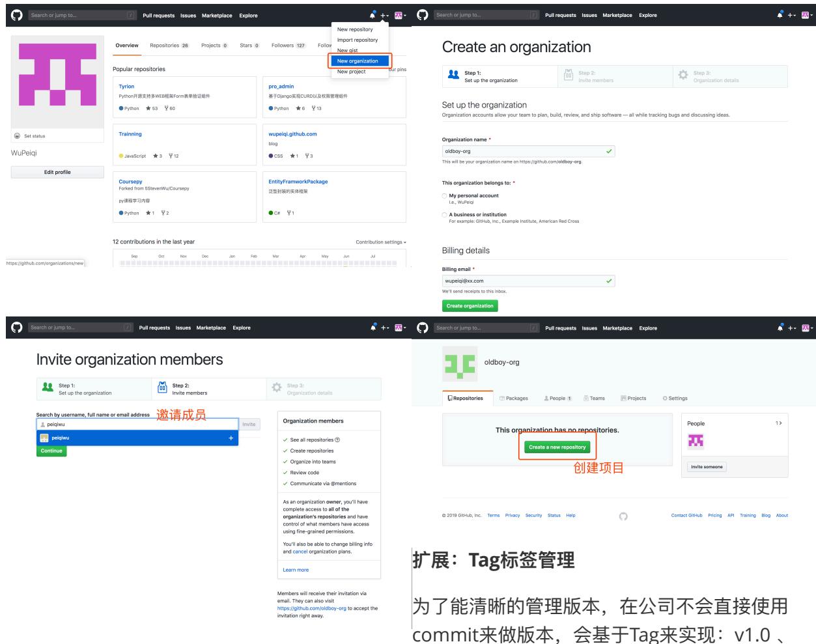Click the fork count 60 on Tyrion
Screen dimensions: 816x644
click(169, 109)
